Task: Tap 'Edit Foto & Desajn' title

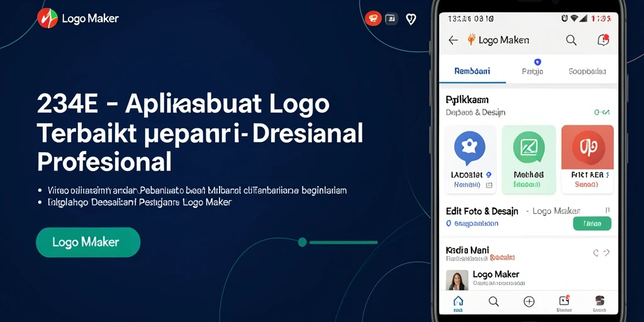Action: click(482, 211)
